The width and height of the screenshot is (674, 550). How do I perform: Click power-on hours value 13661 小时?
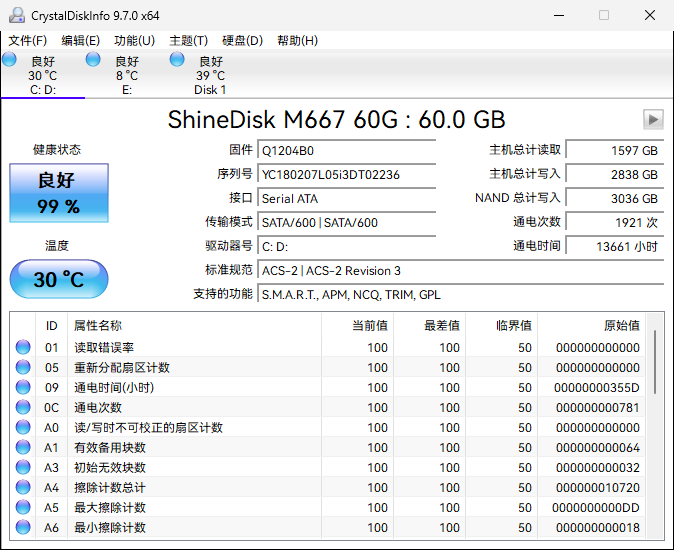(615, 247)
